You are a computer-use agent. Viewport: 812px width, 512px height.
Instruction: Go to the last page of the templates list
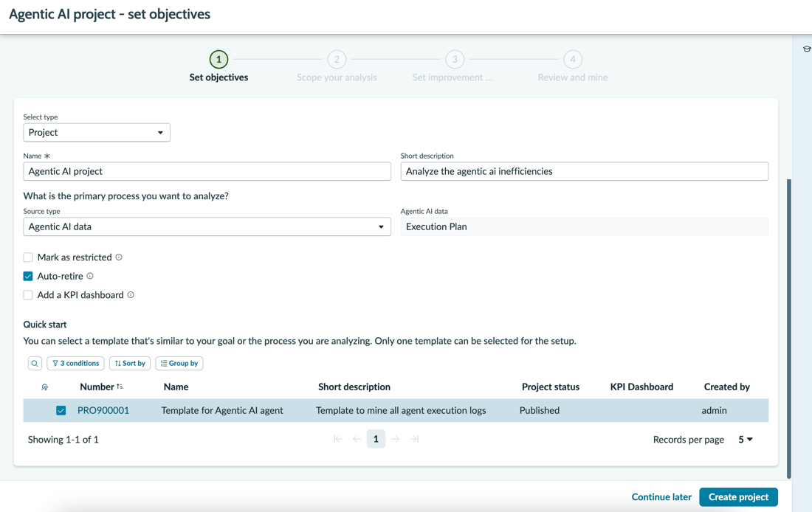[414, 439]
